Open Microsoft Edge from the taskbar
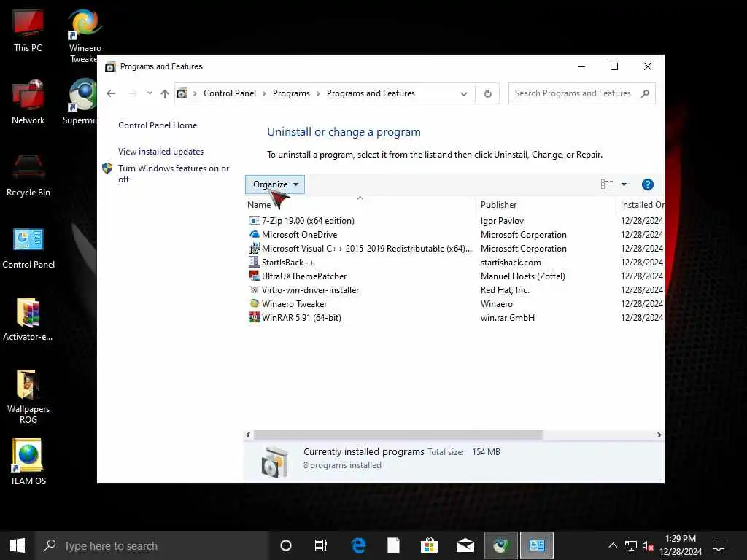The image size is (747, 560). click(x=357, y=545)
